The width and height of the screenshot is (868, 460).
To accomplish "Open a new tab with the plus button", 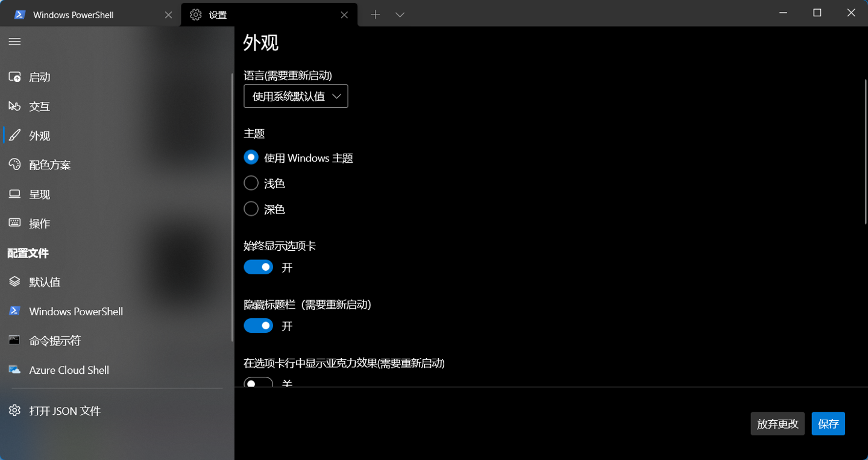I will tap(375, 14).
